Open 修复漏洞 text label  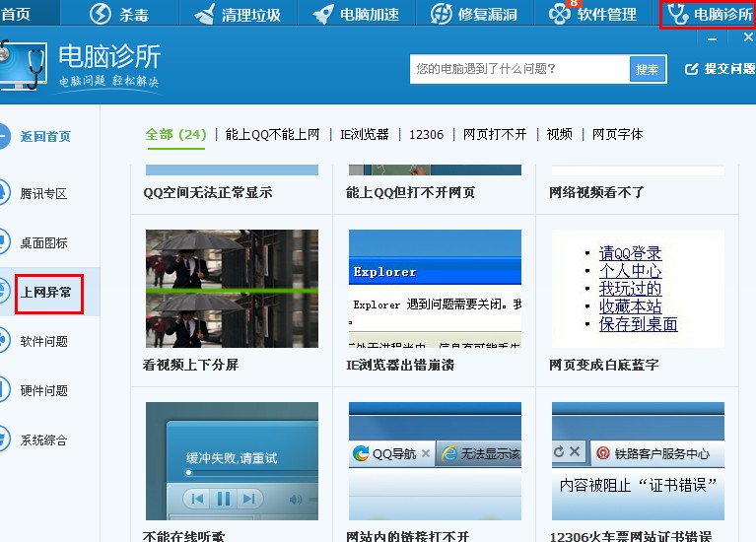(488, 15)
